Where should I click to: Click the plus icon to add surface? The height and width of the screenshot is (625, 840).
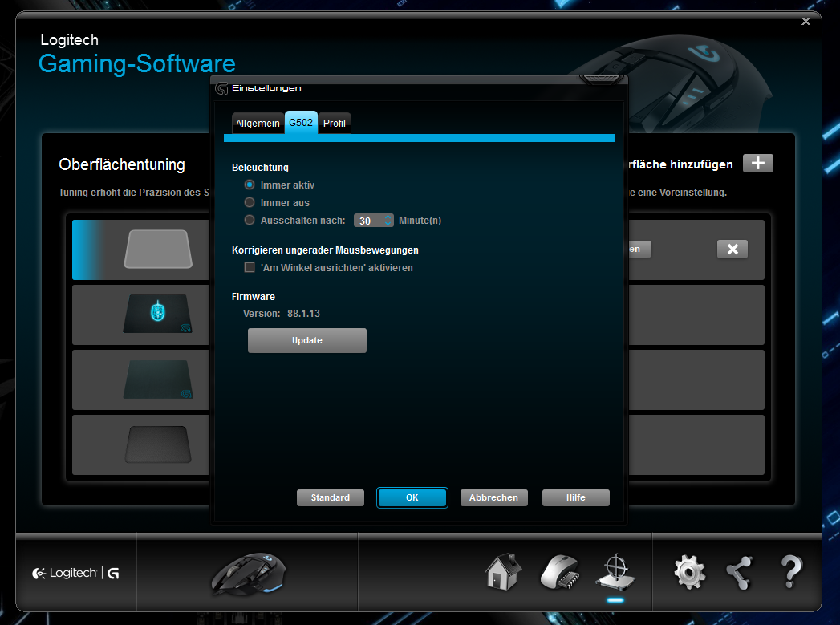[757, 164]
